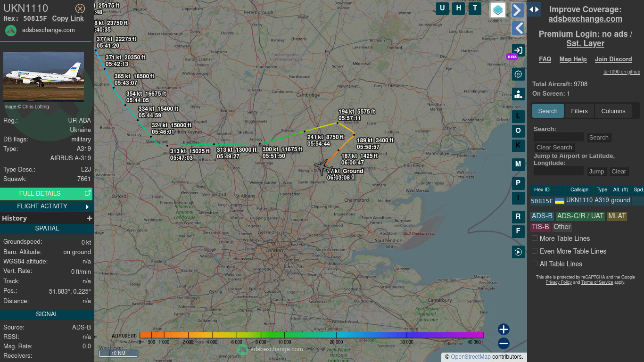644x362 pixels.
Task: Click the right chevron arrow button
Action: pos(518,10)
